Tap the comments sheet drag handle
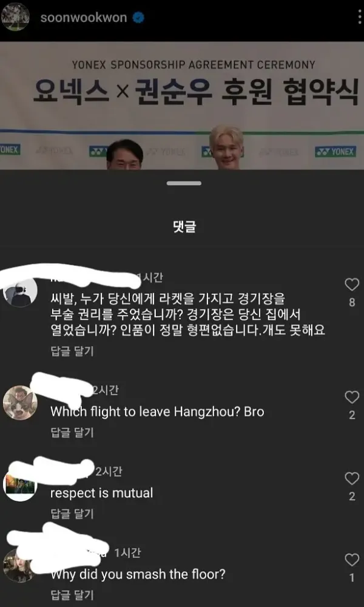The height and width of the screenshot is (607, 364). 184,183
